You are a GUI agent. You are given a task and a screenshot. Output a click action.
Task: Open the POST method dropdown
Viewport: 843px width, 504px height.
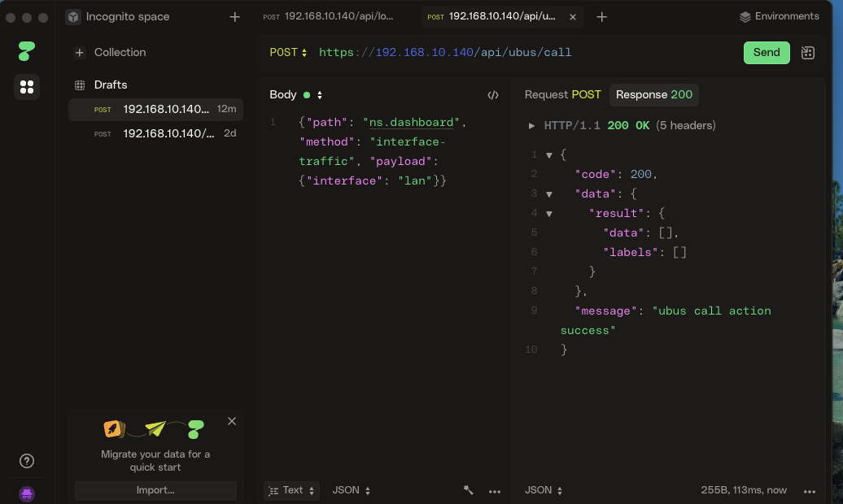[288, 53]
